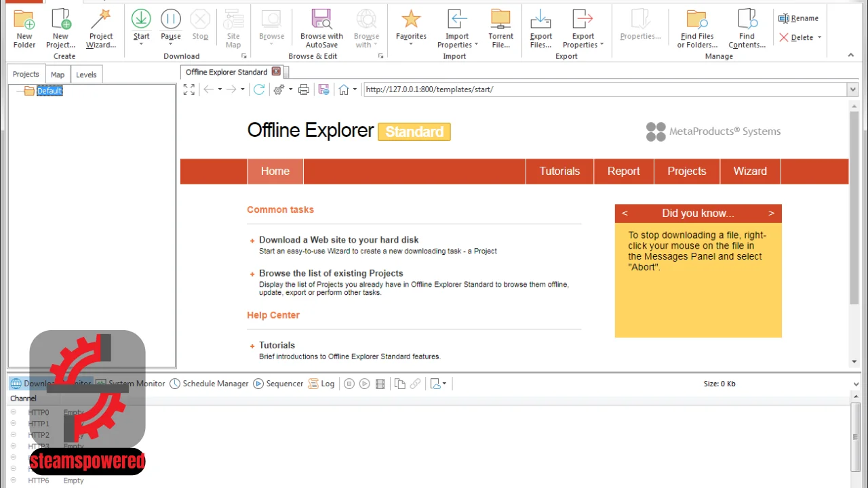The image size is (868, 488).
Task: Close the Offline Explorer Standard tab
Action: [x=276, y=71]
